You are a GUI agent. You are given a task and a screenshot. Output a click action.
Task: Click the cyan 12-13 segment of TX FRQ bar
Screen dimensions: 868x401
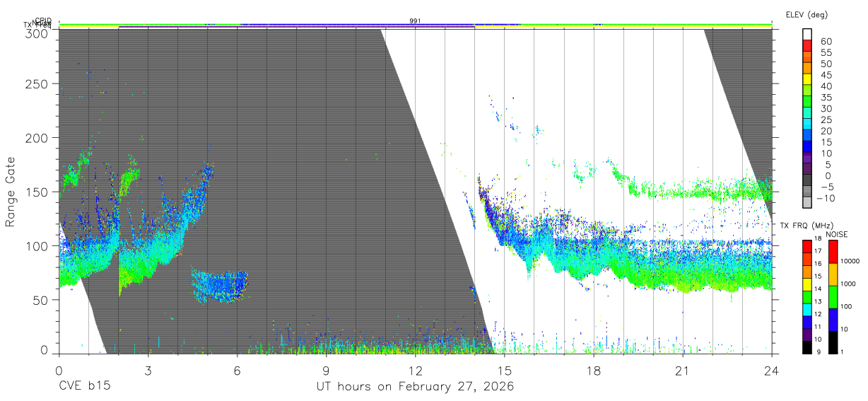(808, 308)
